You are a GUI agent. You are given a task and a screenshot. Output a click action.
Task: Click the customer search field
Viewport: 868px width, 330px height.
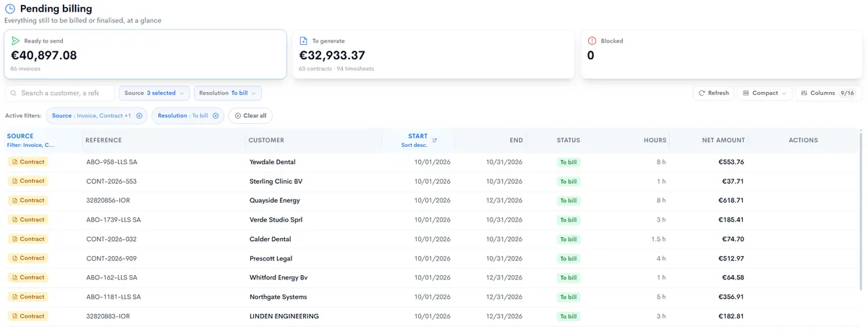coord(60,93)
